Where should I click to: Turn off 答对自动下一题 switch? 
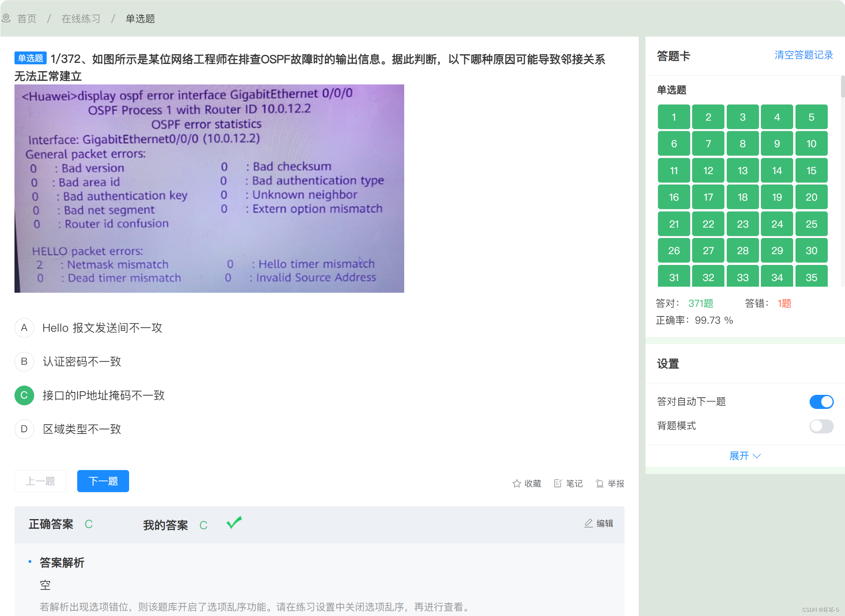point(821,402)
